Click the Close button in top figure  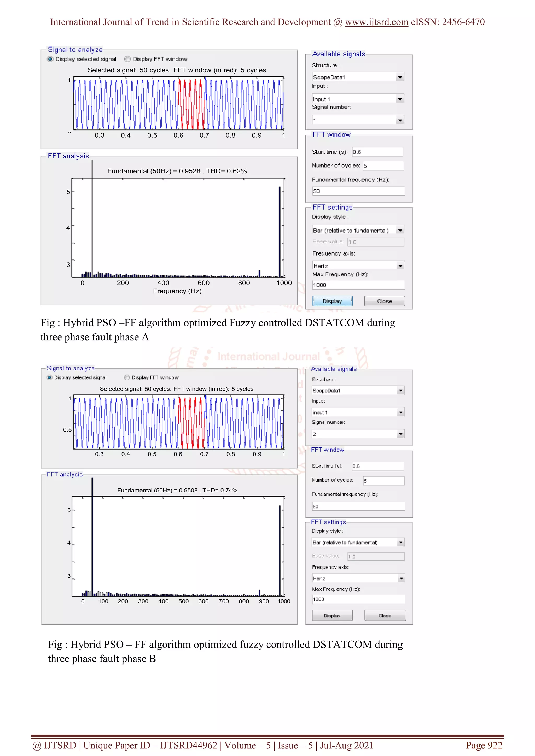[385, 301]
